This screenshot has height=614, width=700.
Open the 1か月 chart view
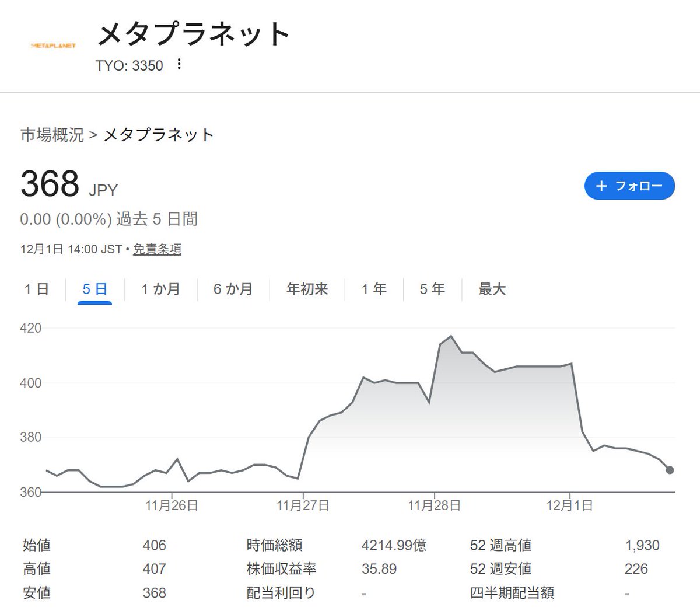161,288
